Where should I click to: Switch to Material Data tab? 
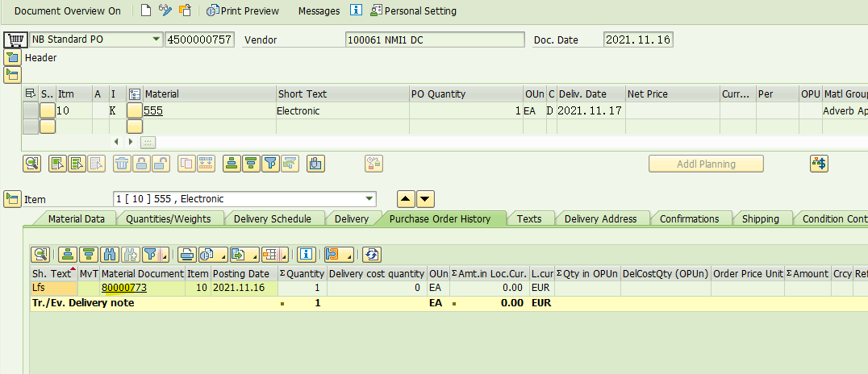point(76,218)
